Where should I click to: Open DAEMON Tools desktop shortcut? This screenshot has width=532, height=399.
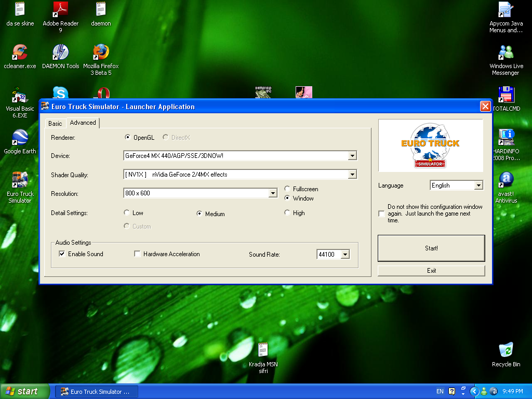coord(60,57)
